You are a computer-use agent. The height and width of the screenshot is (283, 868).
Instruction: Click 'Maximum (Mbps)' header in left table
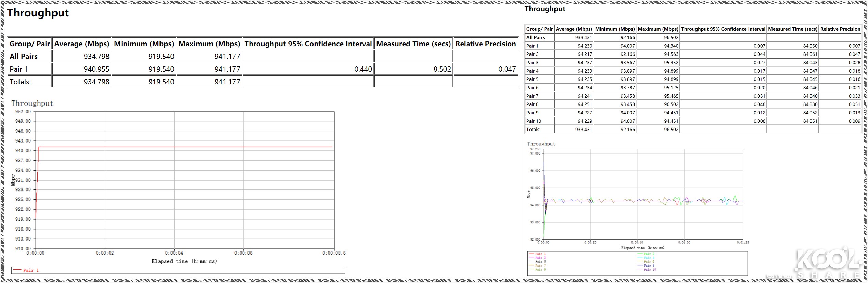(209, 44)
